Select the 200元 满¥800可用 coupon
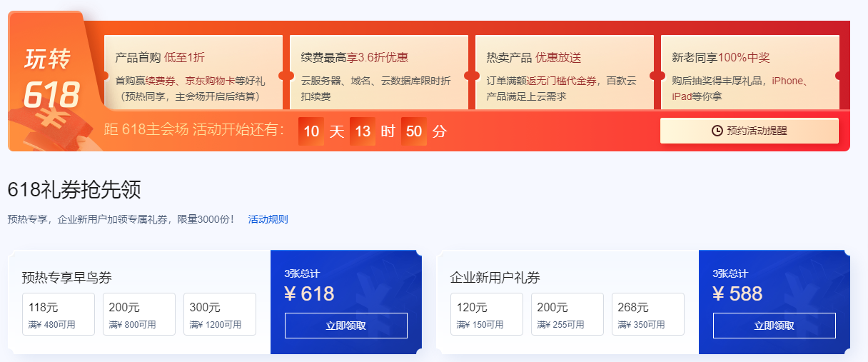This screenshot has width=868, height=362. coord(139,314)
